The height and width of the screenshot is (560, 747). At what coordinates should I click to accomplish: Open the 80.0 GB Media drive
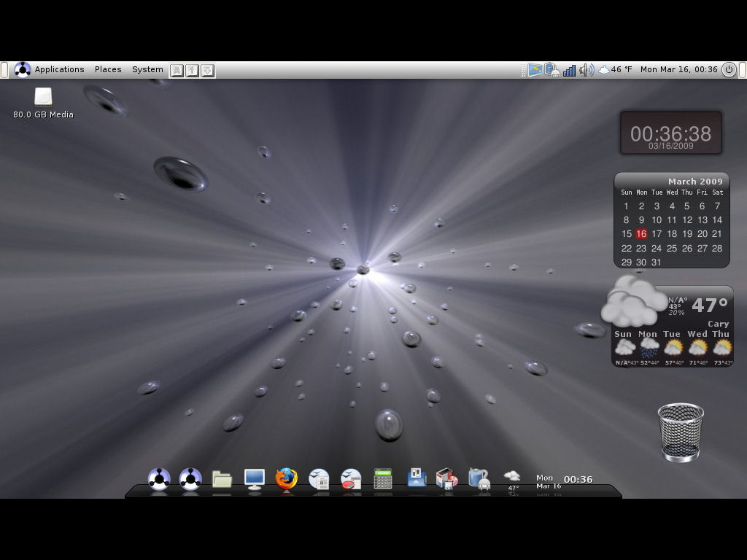43,98
